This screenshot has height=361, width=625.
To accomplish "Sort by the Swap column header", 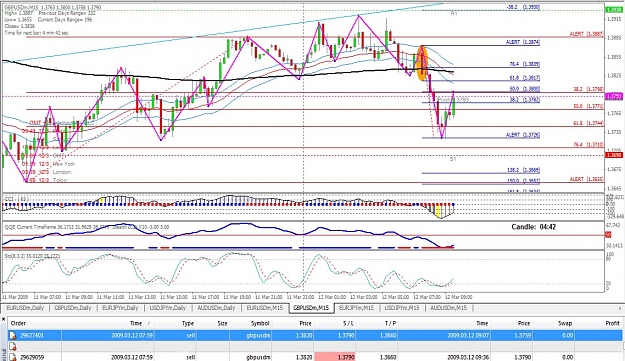I will pos(565,323).
